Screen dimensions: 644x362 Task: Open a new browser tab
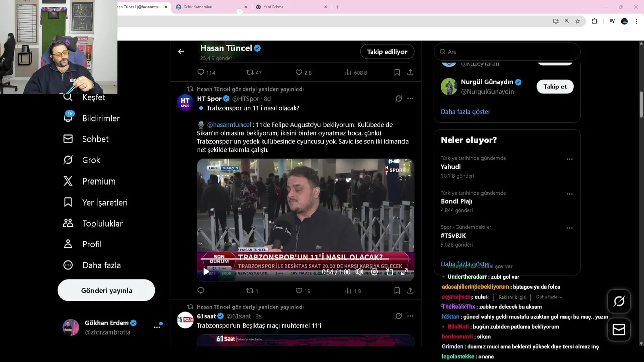[x=337, y=7]
